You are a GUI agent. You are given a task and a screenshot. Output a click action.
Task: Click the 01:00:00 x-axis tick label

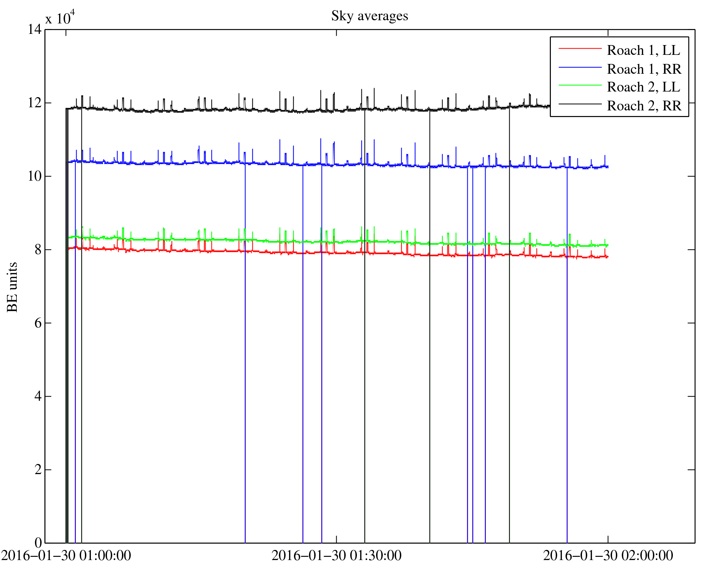tap(66, 555)
